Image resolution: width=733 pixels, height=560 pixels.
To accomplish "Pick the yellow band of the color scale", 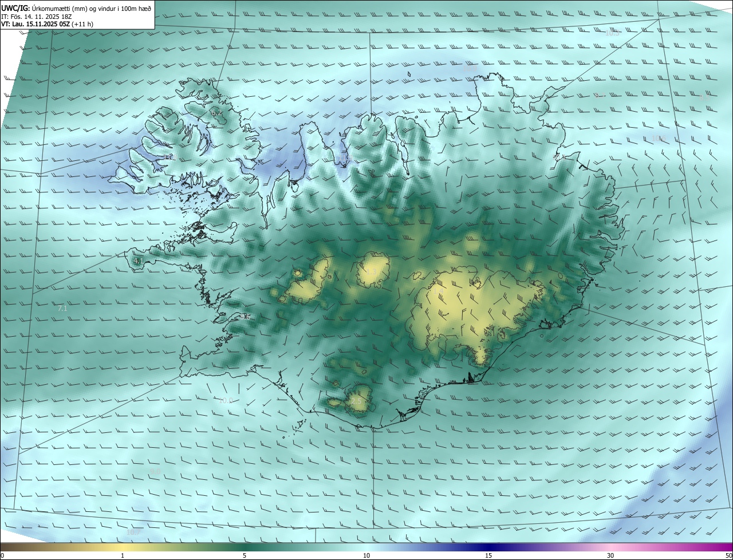I will (123, 547).
